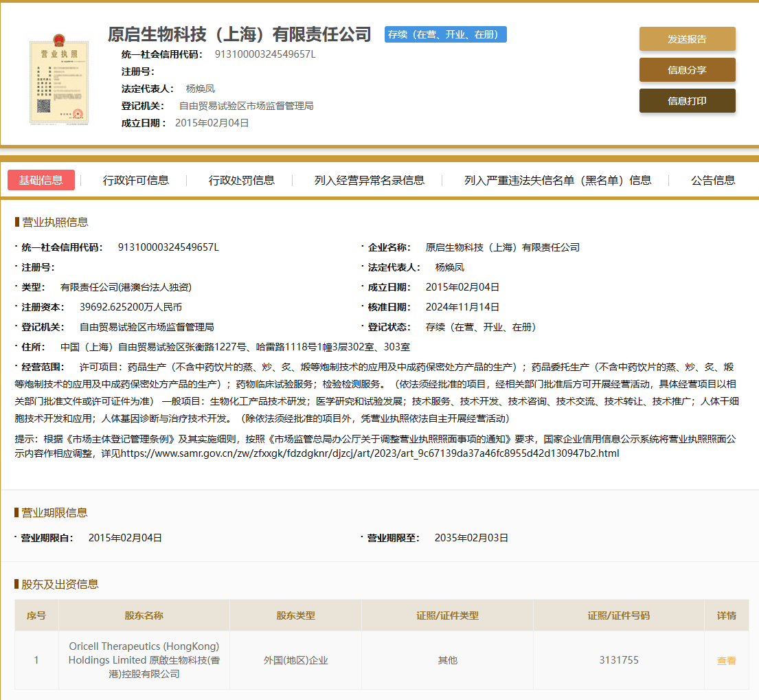This screenshot has width=759, height=700.
Task: Click the 详情 column header
Action: click(x=726, y=616)
